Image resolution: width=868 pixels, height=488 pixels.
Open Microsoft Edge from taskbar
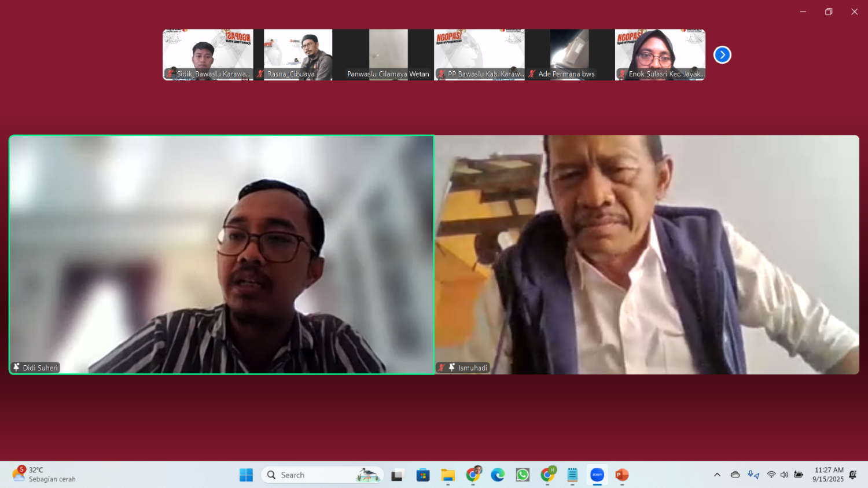(x=498, y=475)
